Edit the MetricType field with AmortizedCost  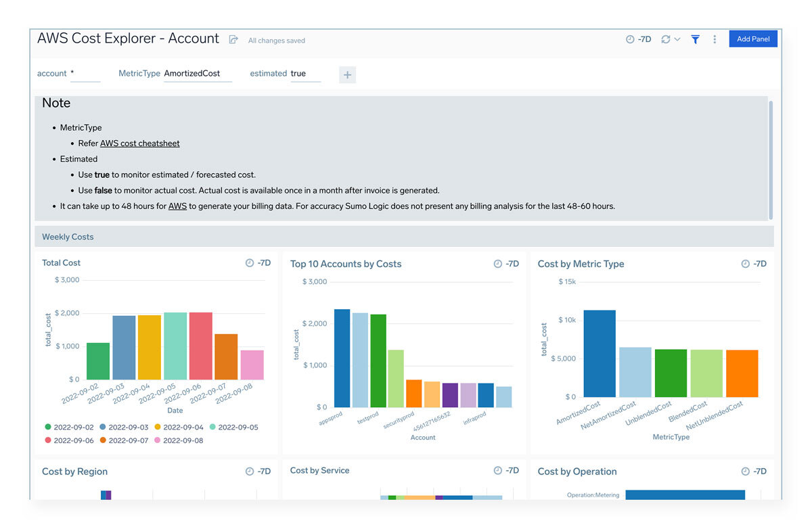click(198, 74)
